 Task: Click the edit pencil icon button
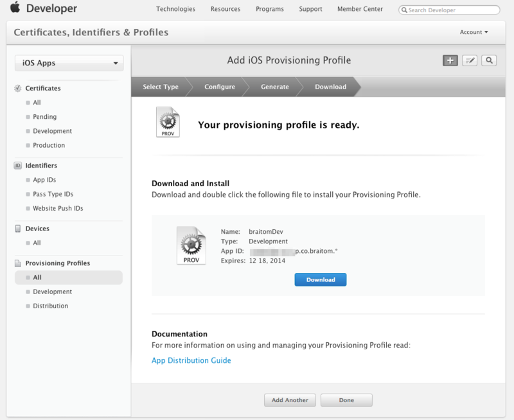coord(470,60)
